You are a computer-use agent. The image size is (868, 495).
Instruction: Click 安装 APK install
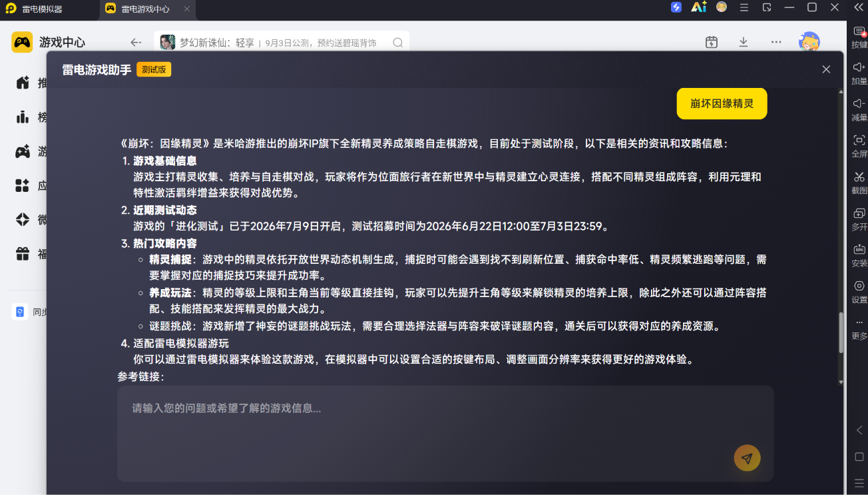(859, 255)
